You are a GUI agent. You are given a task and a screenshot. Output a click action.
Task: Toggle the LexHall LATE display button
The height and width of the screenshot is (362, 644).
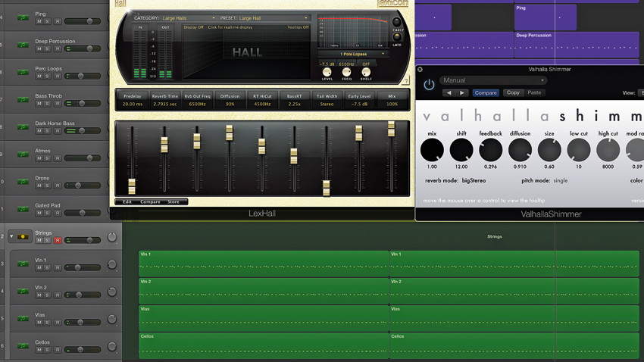[397, 37]
